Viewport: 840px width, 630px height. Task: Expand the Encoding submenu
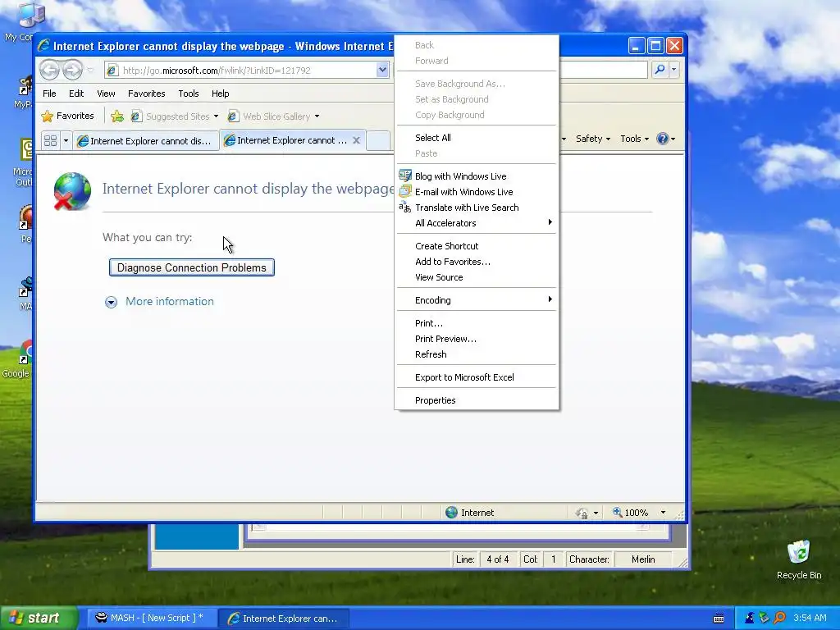(477, 300)
